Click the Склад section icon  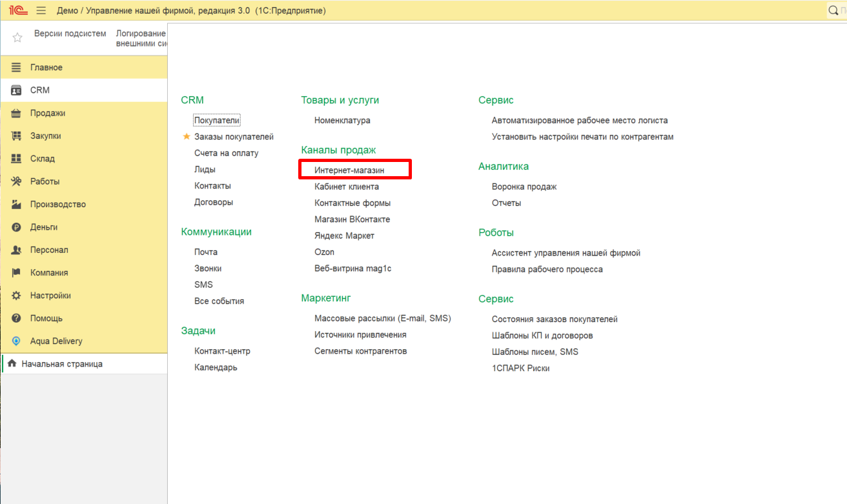[x=16, y=159]
